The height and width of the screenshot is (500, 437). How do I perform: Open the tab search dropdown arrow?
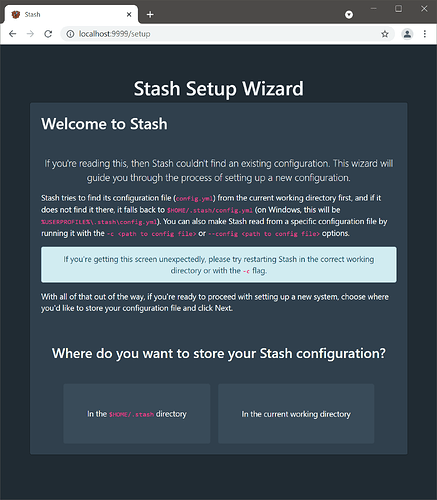[349, 14]
